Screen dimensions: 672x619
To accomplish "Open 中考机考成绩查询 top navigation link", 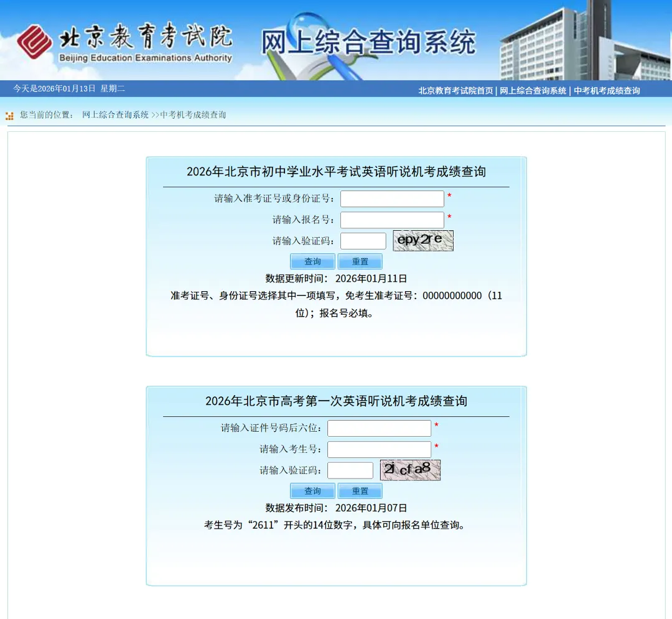I will [x=607, y=91].
